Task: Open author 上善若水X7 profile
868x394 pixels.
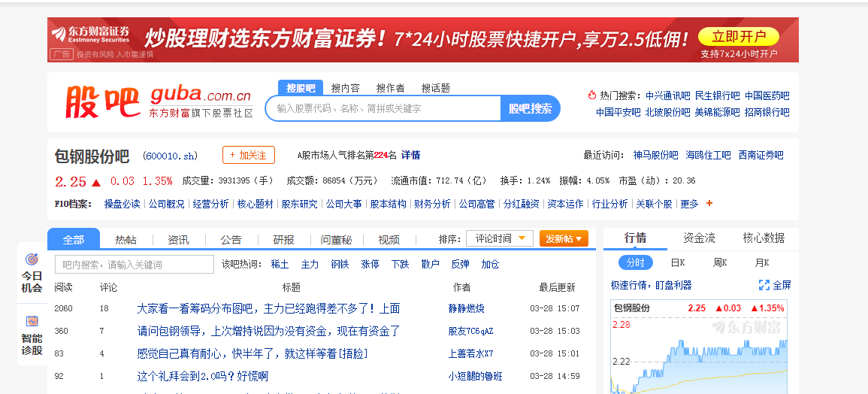Action: pyautogui.click(x=470, y=353)
